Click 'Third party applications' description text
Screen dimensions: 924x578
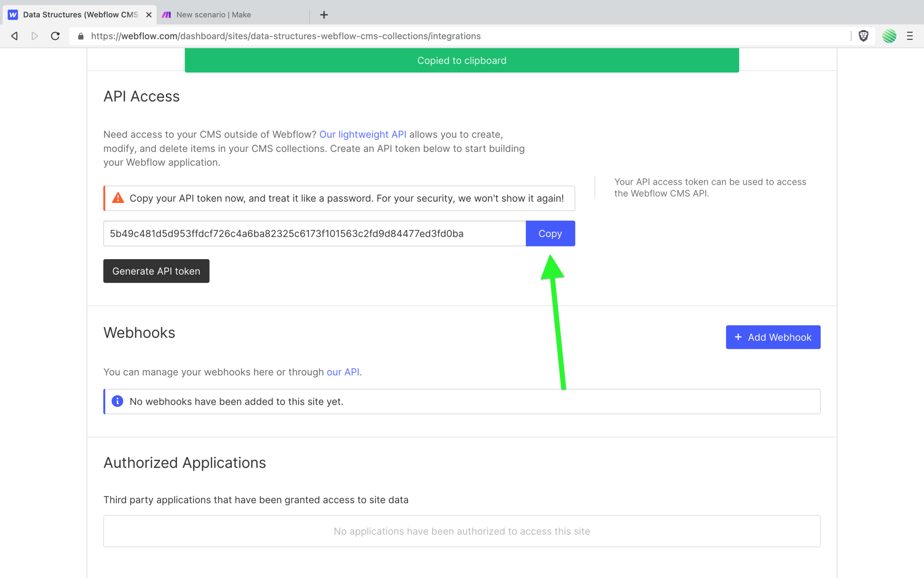[x=256, y=500]
